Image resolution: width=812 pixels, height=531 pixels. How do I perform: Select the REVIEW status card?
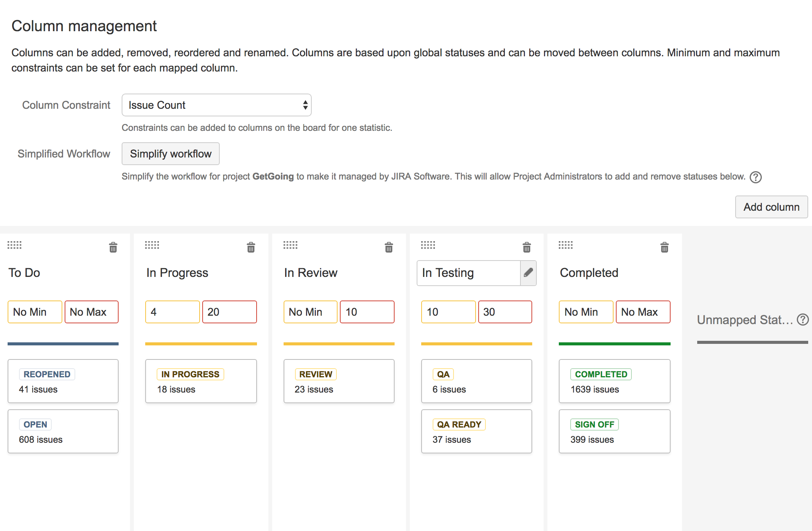pyautogui.click(x=339, y=381)
